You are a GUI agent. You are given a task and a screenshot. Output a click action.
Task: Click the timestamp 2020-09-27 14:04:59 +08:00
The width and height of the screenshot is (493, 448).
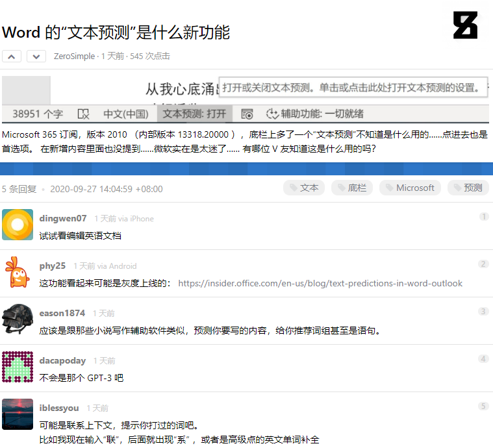tap(107, 189)
